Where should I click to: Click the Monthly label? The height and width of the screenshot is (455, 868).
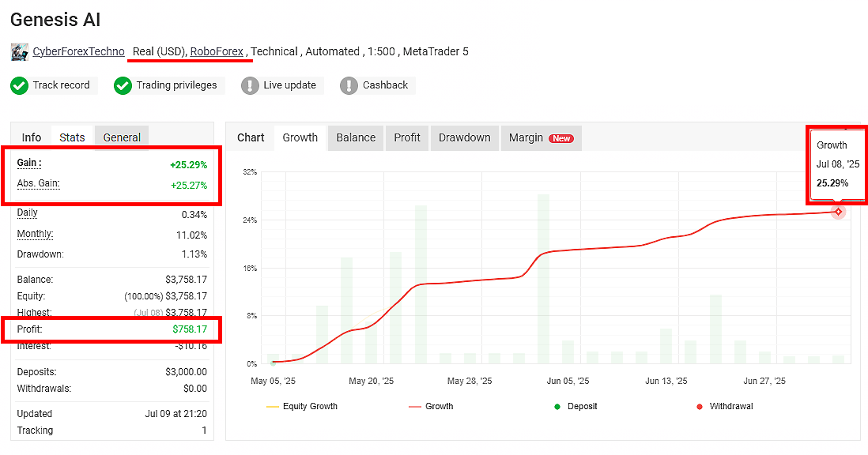click(x=35, y=234)
